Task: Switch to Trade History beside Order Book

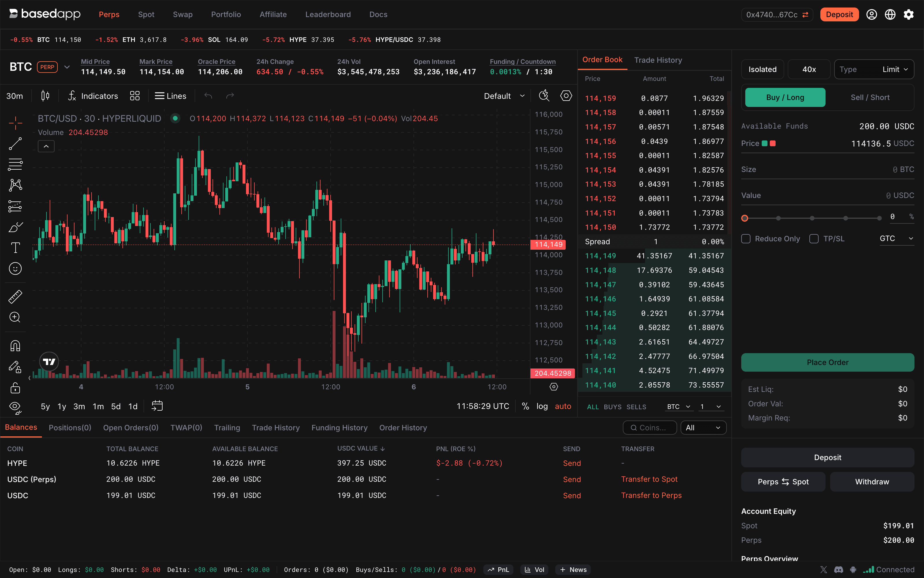Action: tap(658, 60)
